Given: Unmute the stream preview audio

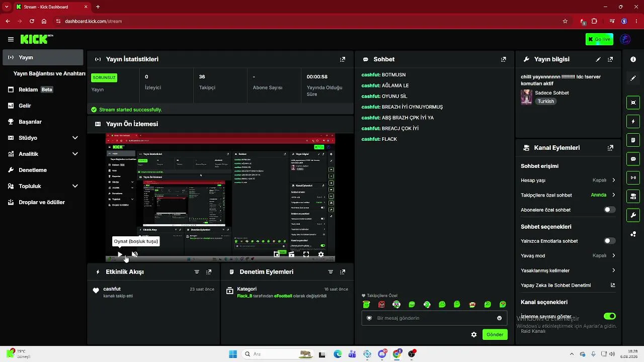Looking at the screenshot, I should coord(134,254).
